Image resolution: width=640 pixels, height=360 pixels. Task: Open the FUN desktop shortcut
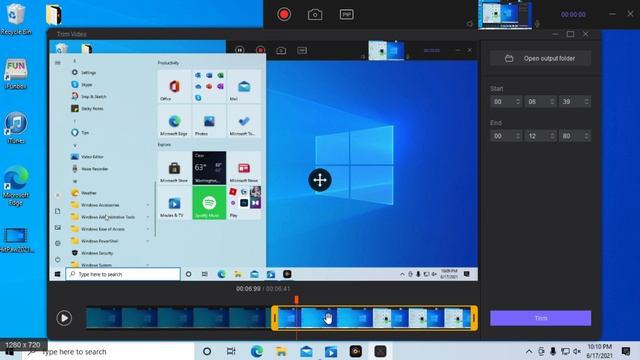coord(16,73)
